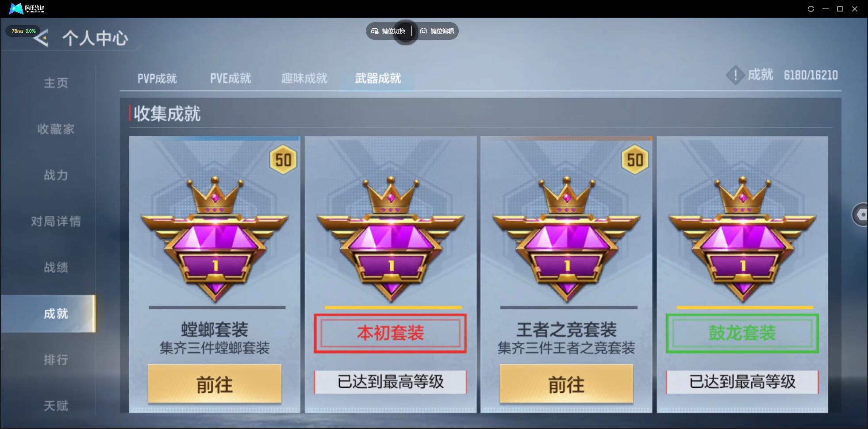868x429 pixels.
Task: Select the 鼓龙套装 crown medal
Action: tap(742, 239)
